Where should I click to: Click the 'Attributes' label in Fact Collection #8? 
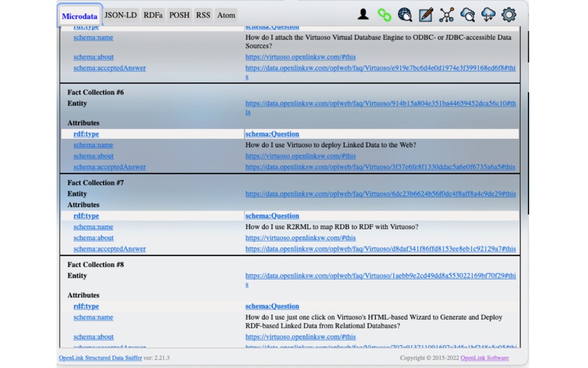84,296
